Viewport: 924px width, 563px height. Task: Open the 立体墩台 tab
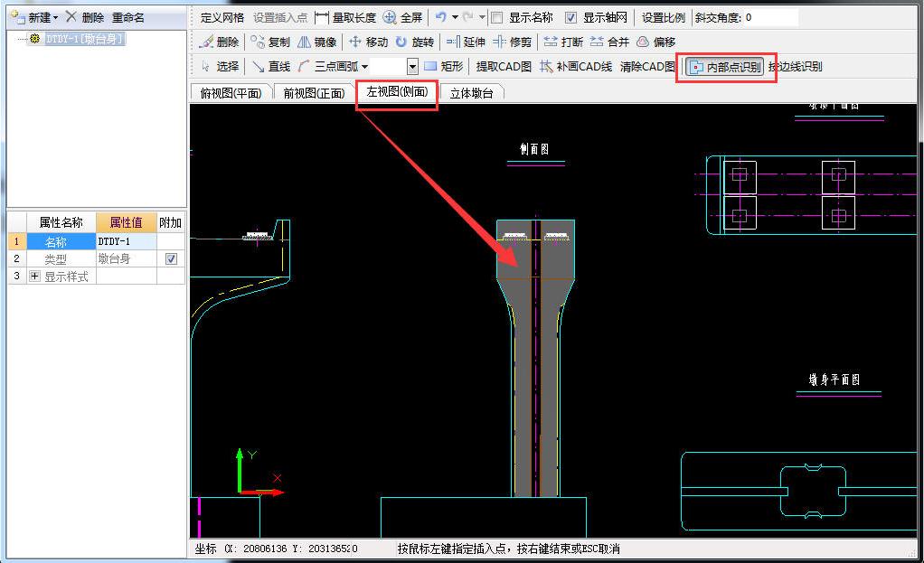(471, 92)
